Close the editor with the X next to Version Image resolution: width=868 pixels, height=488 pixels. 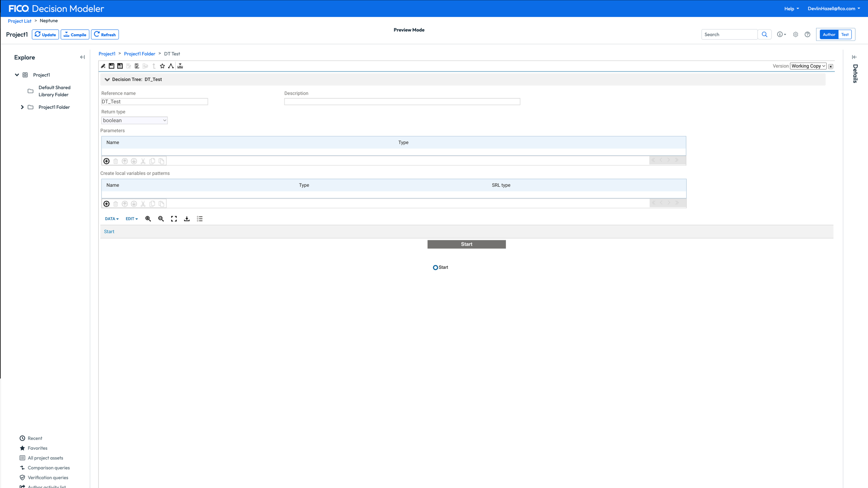click(x=831, y=66)
